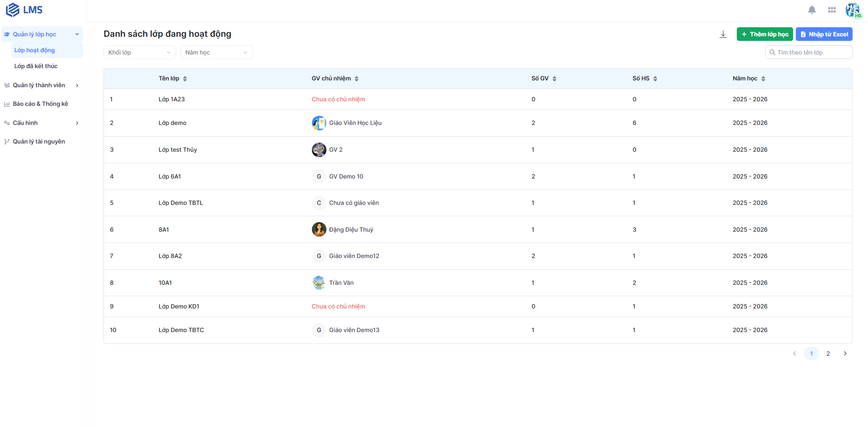Viewport: 868px width, 427px height.
Task: Click the LMS logo
Action: tap(25, 10)
